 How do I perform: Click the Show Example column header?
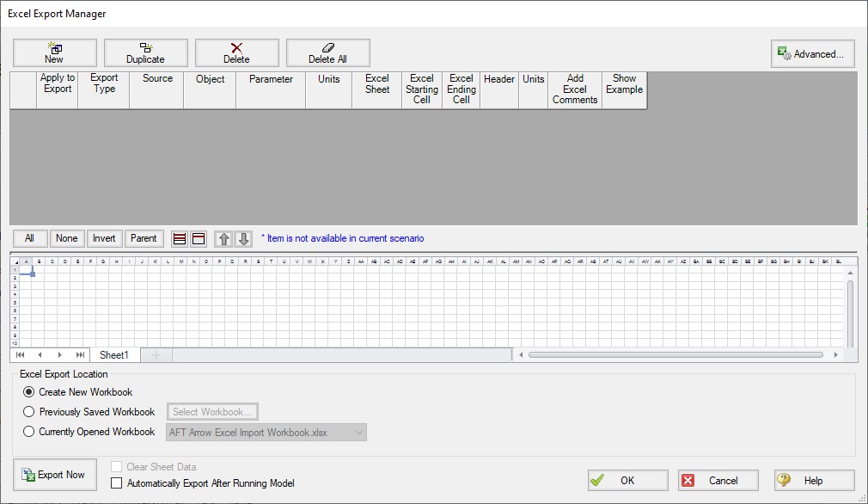625,89
